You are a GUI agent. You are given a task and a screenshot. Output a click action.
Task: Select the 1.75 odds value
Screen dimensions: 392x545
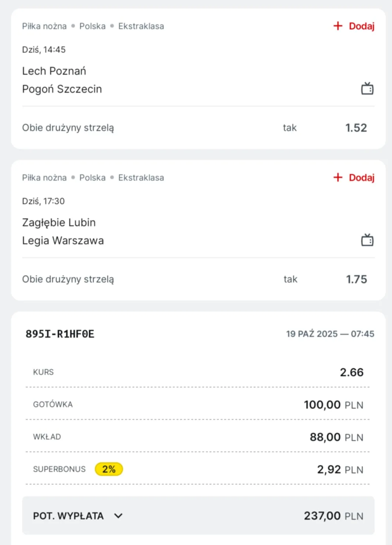(x=356, y=279)
